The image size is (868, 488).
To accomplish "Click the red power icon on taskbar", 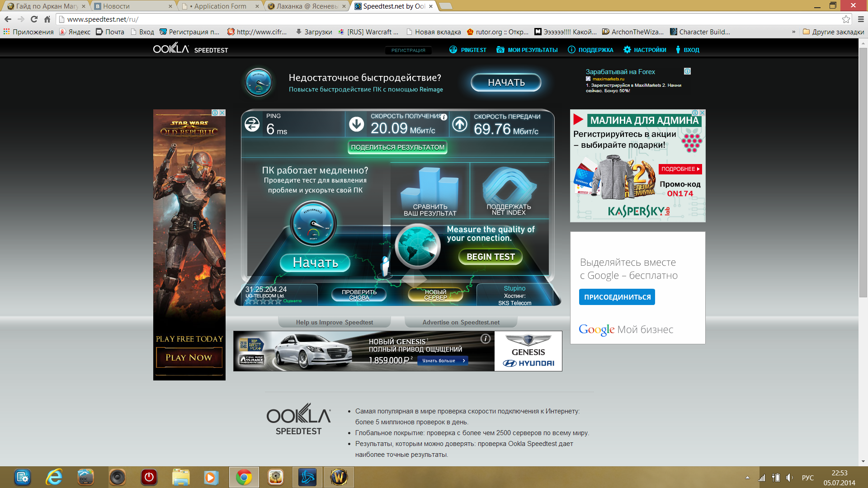I will coord(149,477).
